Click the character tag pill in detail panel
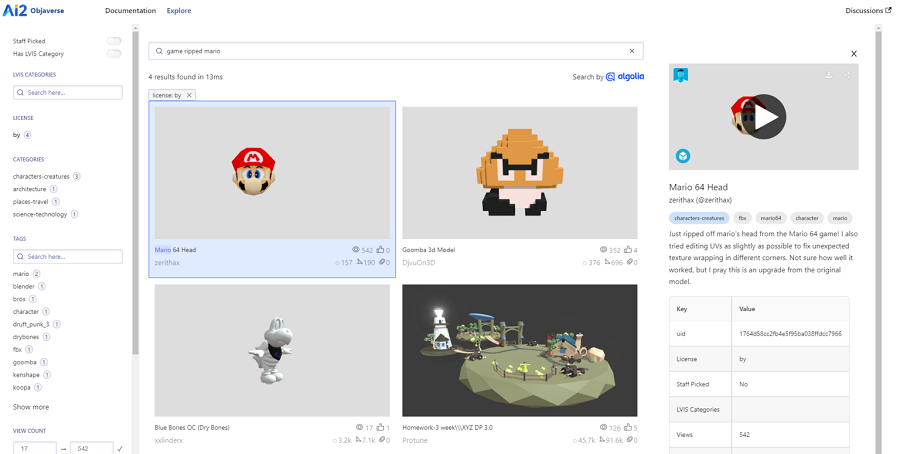 (x=807, y=218)
